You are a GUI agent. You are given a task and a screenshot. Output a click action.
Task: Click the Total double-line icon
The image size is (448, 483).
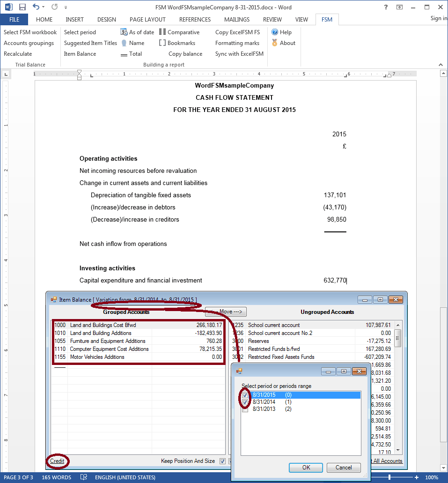click(124, 55)
